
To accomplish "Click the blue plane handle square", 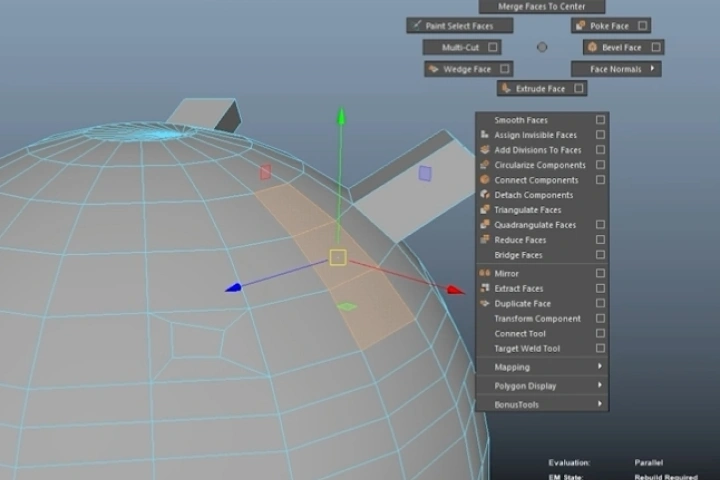I will coord(425,173).
